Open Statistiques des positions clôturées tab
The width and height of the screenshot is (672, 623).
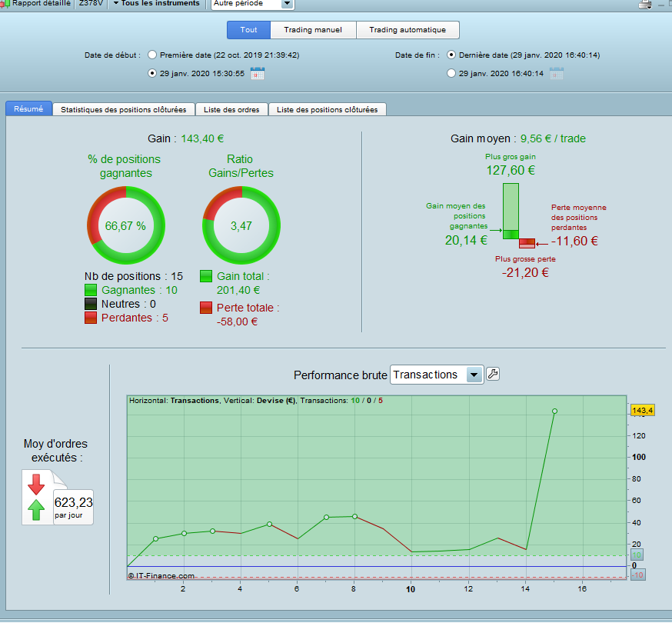pyautogui.click(x=124, y=110)
